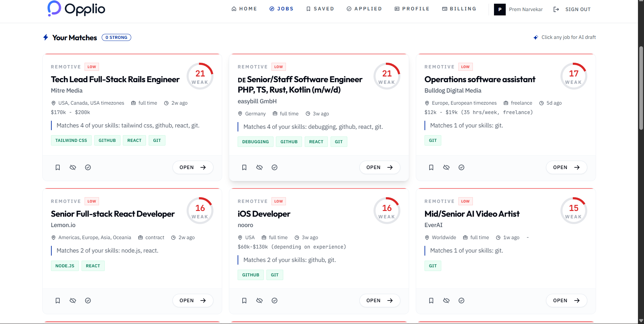This screenshot has height=324, width=644.
Task: Open the Billing page
Action: 459,9
